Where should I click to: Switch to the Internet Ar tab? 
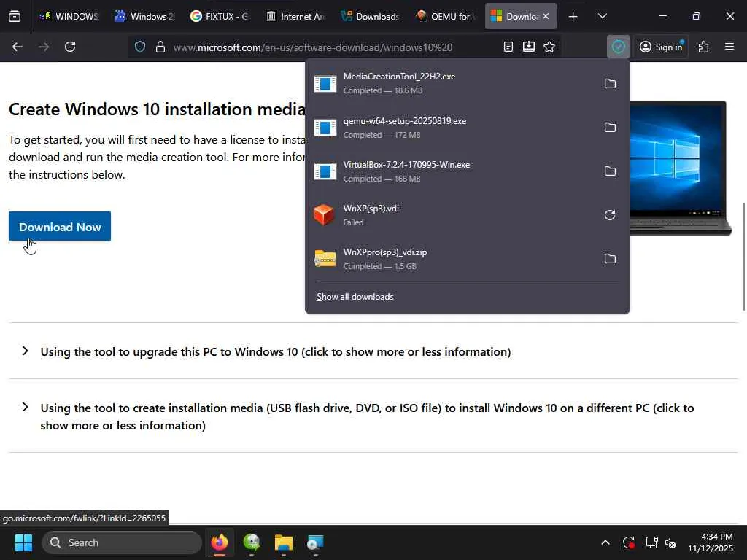coord(295,17)
